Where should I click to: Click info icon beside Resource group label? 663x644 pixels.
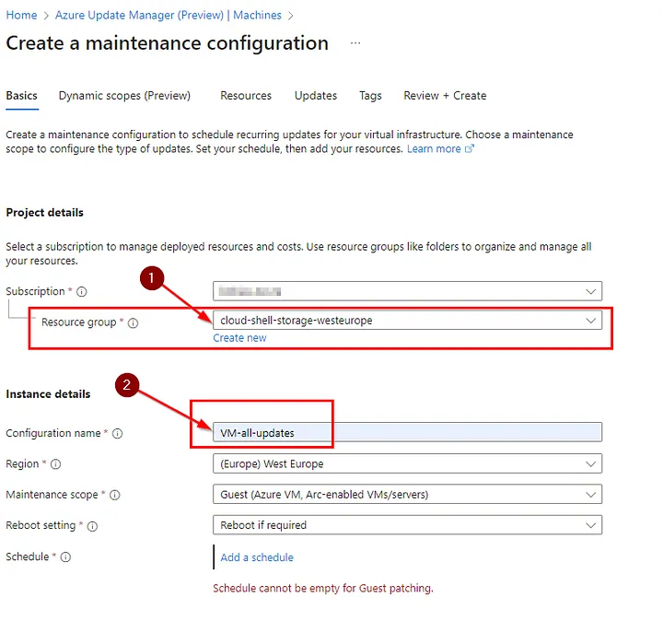[134, 323]
